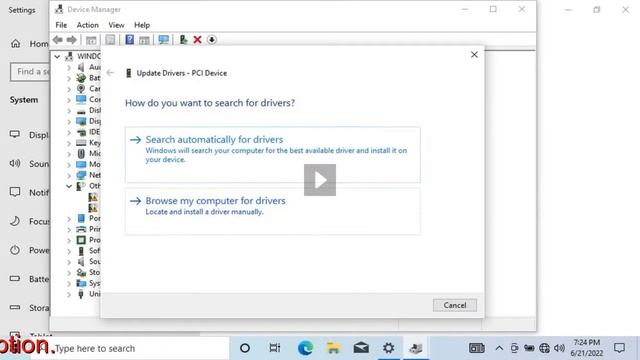Expand the Disk drives tree node
640x360 pixels.
click(69, 110)
